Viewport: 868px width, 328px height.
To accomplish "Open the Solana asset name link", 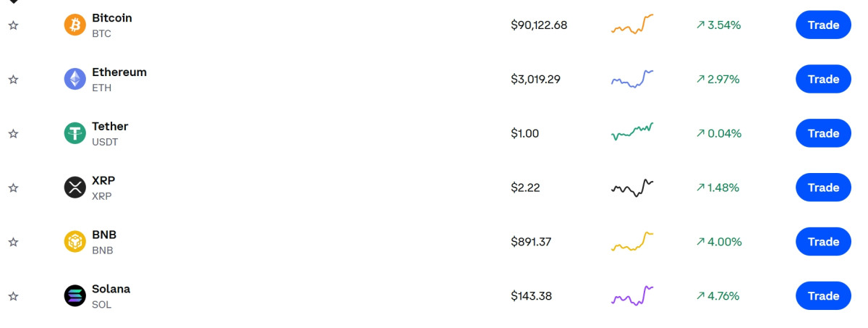I will (111, 289).
